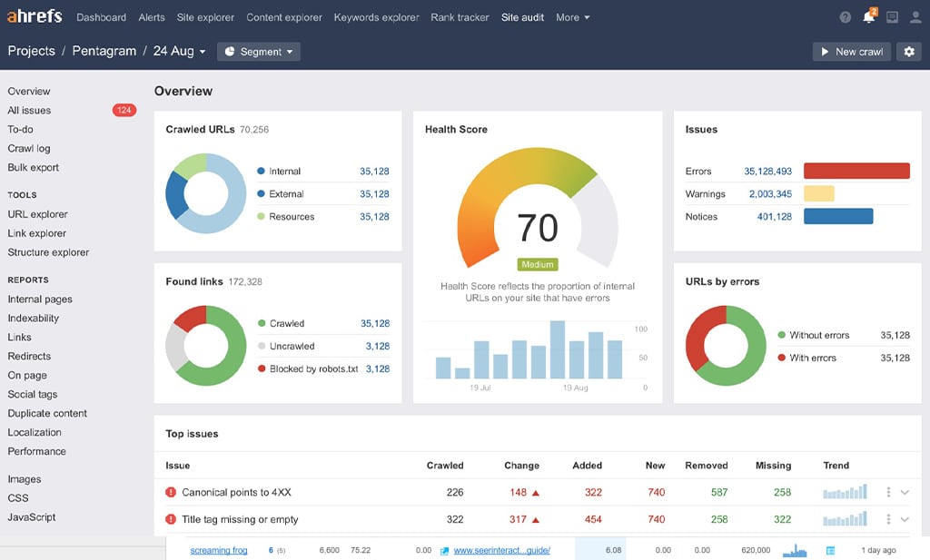Open three-dot menu for Title tag missing row
Screen dimensions: 930x560
(x=888, y=519)
